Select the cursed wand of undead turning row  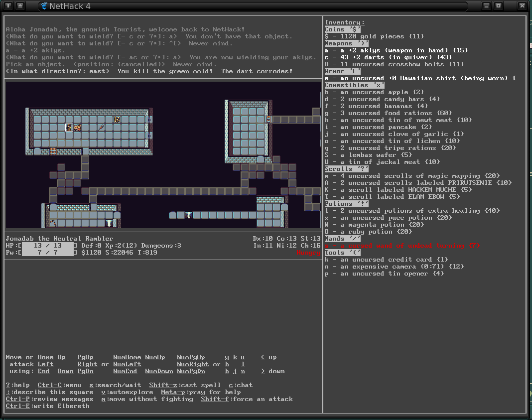coord(402,246)
